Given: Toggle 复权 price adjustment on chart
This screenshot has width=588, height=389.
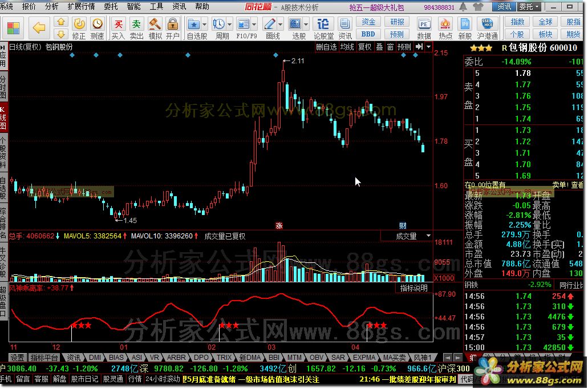Looking at the screenshot, I should pyautogui.click(x=364, y=47).
